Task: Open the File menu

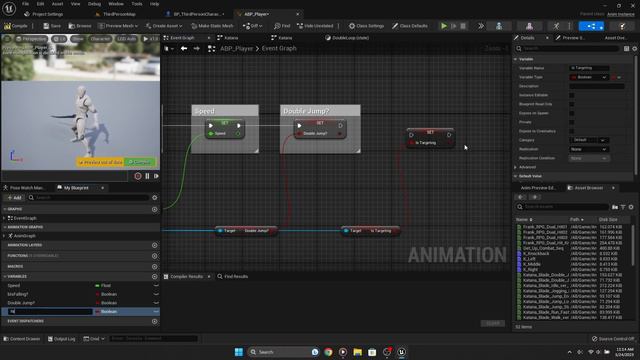Action: (x=25, y=4)
